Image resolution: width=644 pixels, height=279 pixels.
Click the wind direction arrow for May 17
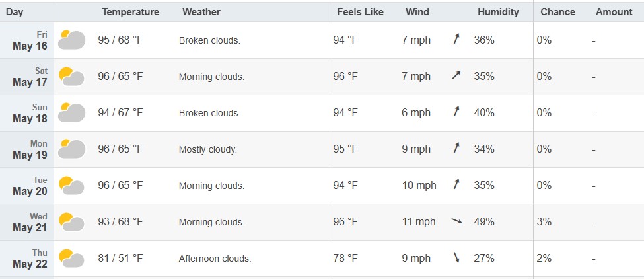pos(456,75)
